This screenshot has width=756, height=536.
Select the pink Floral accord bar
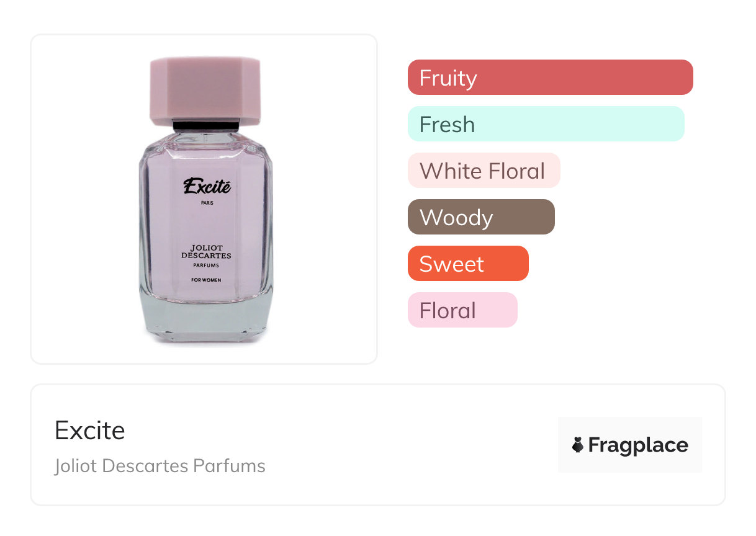(x=462, y=310)
